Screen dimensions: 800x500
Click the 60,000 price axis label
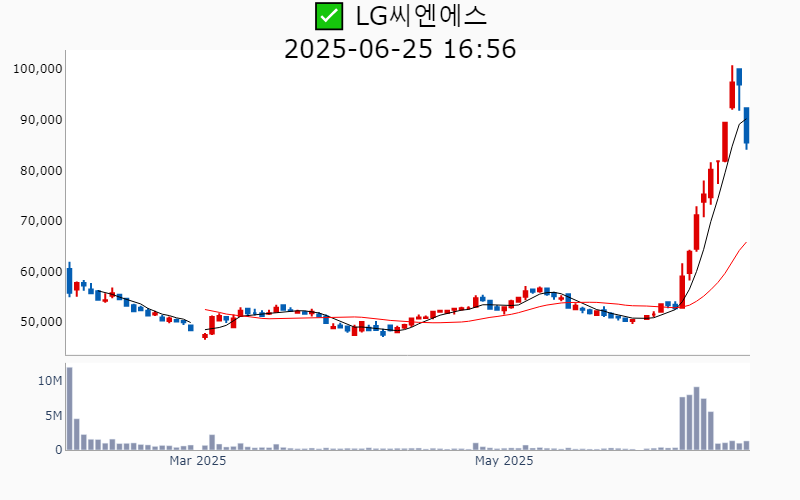(x=41, y=271)
